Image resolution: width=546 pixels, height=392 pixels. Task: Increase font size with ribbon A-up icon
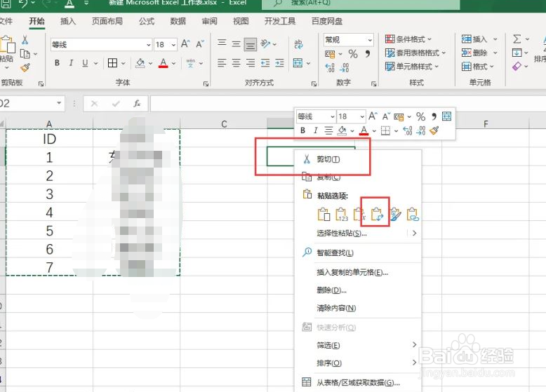click(185, 43)
